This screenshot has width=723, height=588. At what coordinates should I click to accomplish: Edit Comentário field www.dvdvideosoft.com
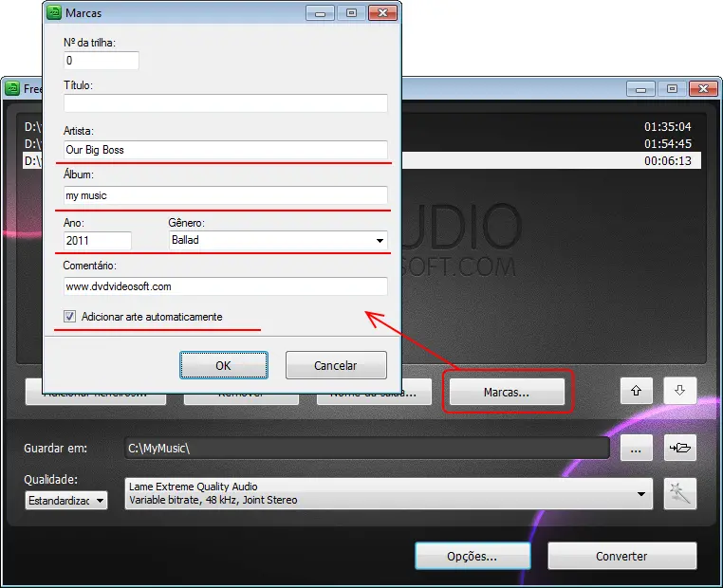226,286
